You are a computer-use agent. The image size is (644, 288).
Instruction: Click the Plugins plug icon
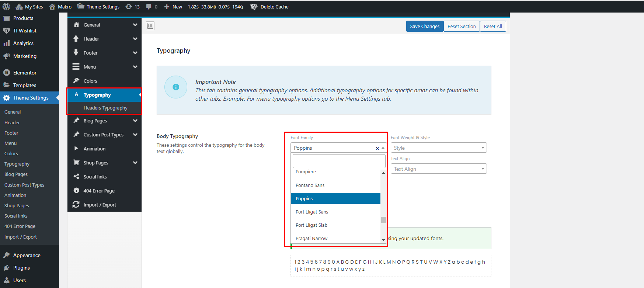coord(7,268)
